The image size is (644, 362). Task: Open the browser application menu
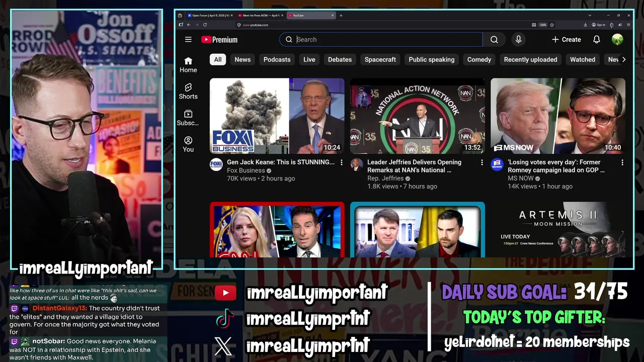[628, 25]
